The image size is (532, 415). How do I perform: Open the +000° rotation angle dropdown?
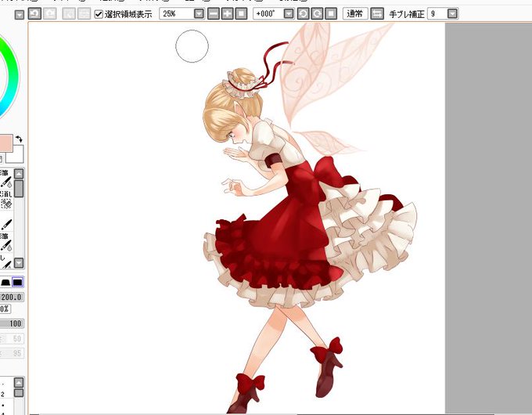[x=289, y=13]
